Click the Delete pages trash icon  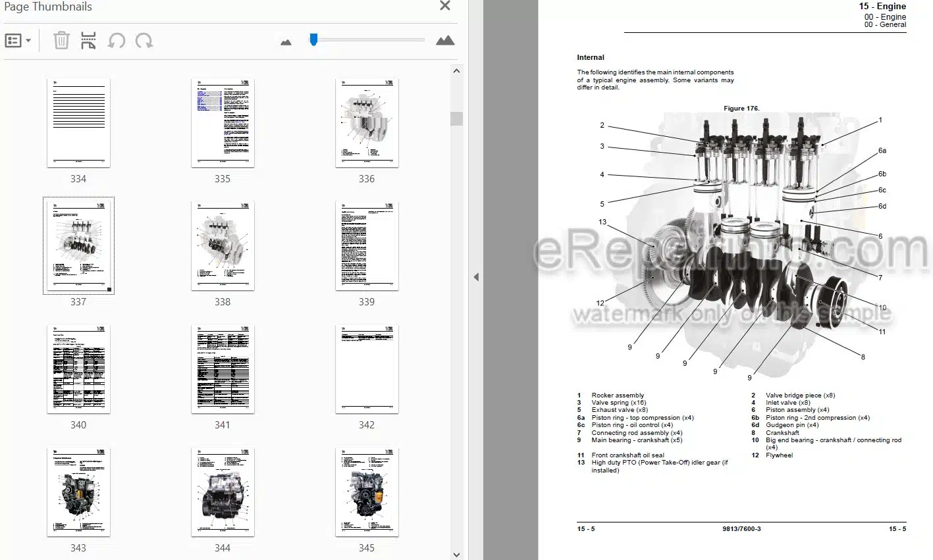61,40
